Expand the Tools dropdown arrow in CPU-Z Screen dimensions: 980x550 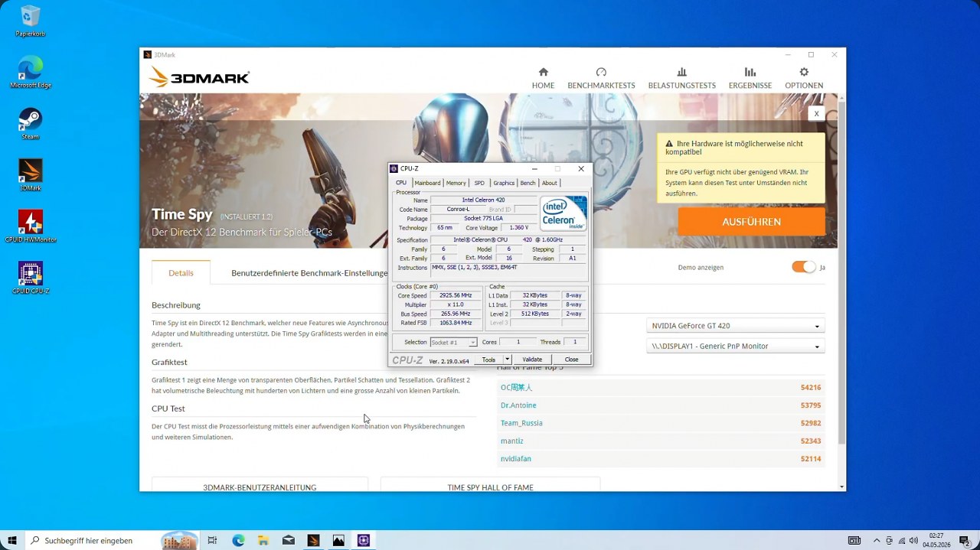point(507,360)
